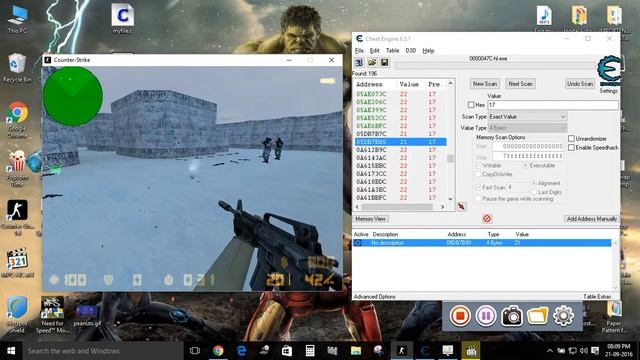Pause the screen recording
This screenshot has width=640, height=360.
pyautogui.click(x=486, y=316)
